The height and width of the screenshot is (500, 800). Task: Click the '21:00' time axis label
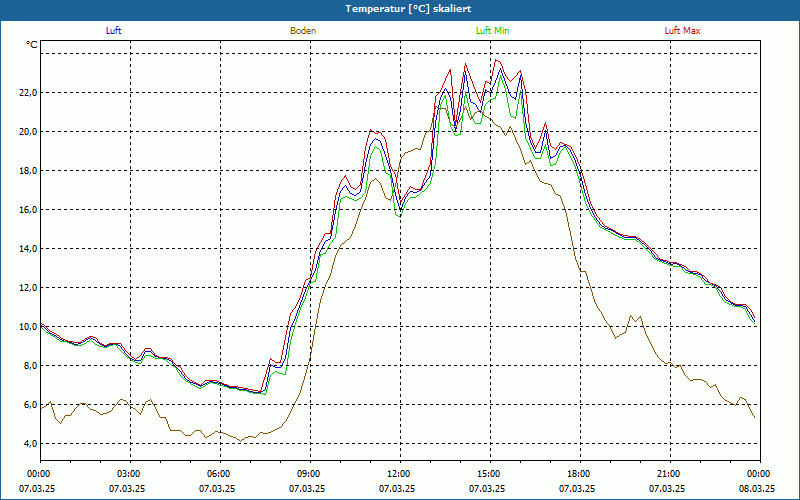(670, 474)
